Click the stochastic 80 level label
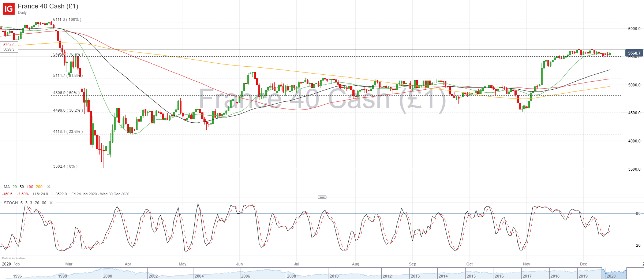 638,213
